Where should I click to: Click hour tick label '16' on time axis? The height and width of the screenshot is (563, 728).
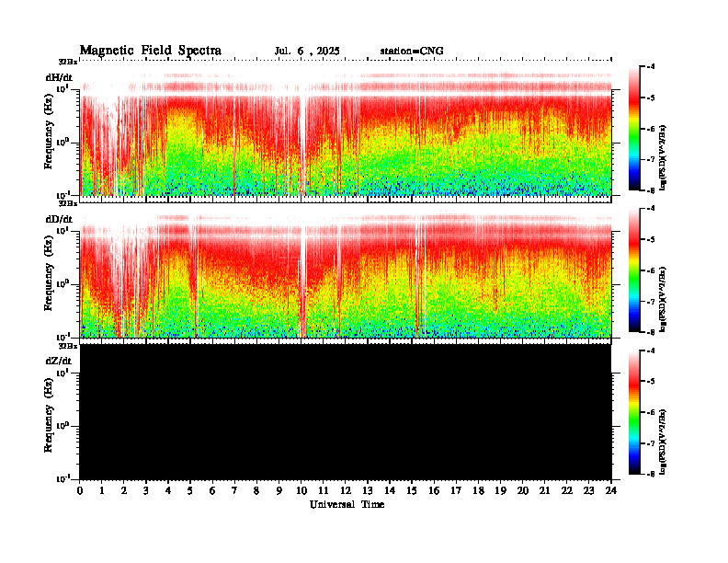click(x=434, y=490)
